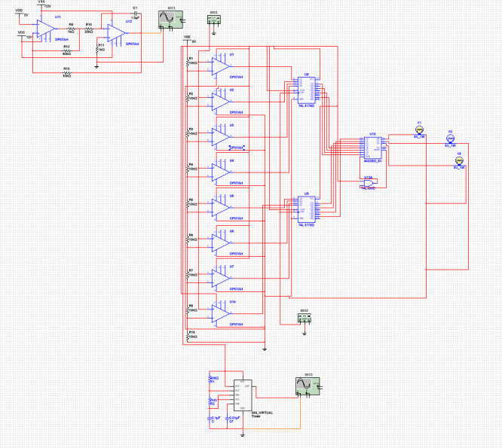Click the ground symbol beneath XFG2

click(x=305, y=334)
